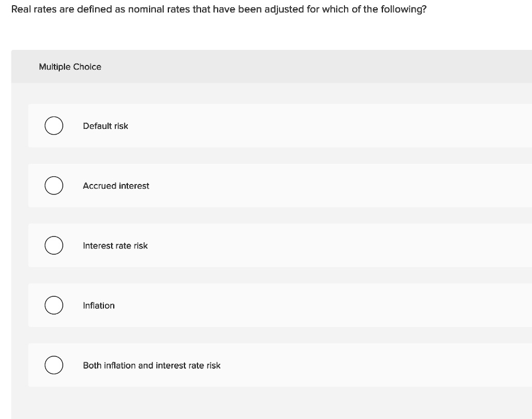Select the Default risk radio button
Image resolution: width=532 pixels, height=419 pixels.
click(54, 126)
